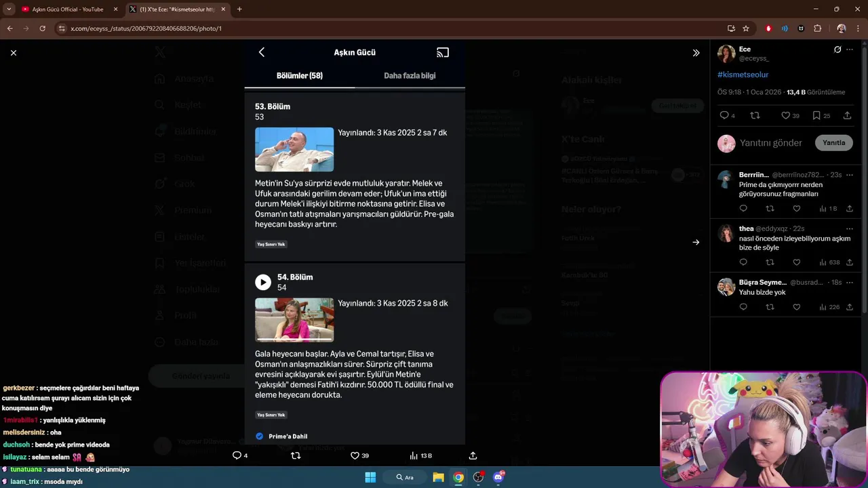Switch to the Aşkın Gücü Official YouTube tab
The image size is (868, 488).
coord(68,9)
